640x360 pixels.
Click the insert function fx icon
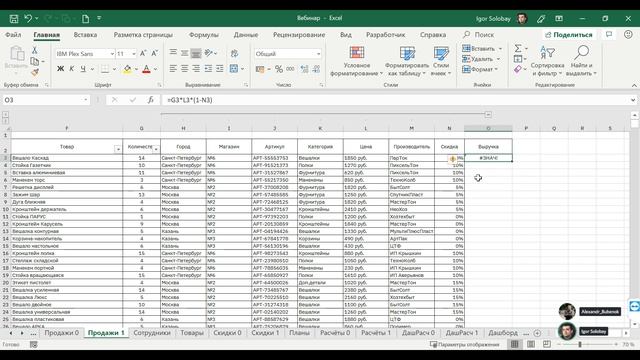click(151, 100)
